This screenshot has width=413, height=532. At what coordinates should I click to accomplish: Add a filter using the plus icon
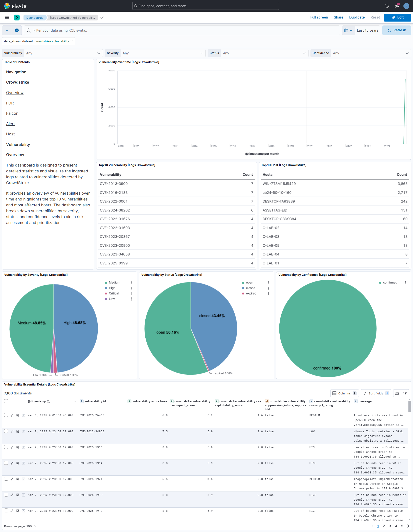click(x=17, y=30)
